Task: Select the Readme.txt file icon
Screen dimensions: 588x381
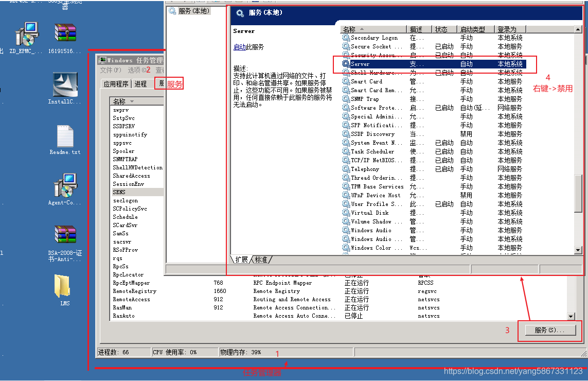Action: pos(65,135)
